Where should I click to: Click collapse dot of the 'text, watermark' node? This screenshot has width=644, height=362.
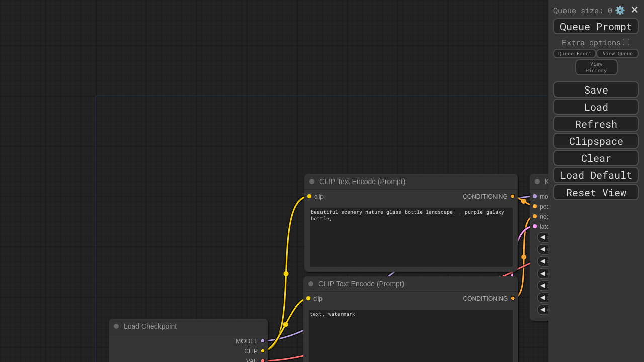311,284
